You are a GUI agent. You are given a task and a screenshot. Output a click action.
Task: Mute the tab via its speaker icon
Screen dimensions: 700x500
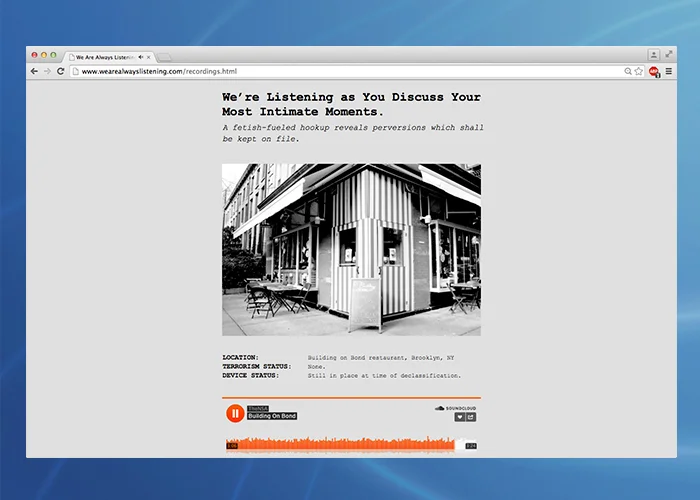(141, 57)
